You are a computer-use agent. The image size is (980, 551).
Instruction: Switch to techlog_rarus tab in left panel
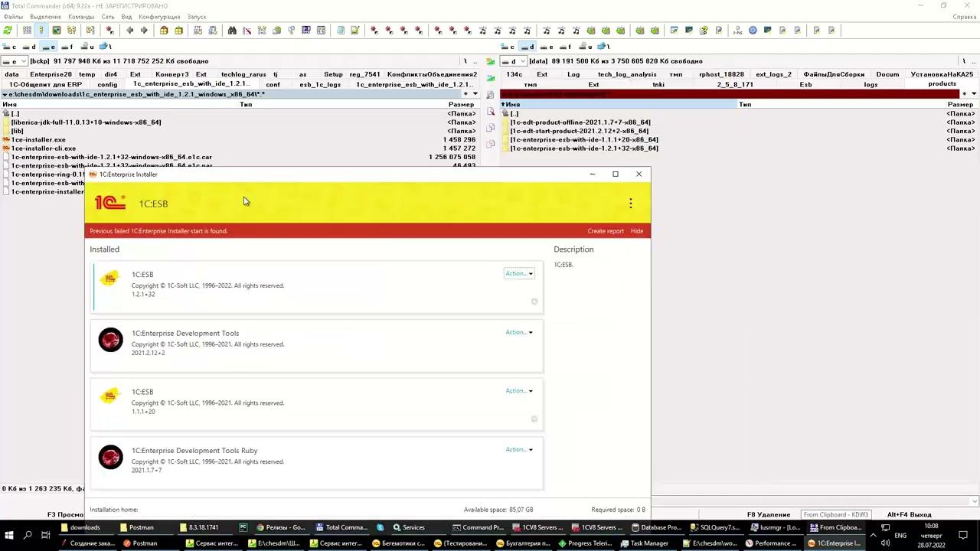[243, 74]
